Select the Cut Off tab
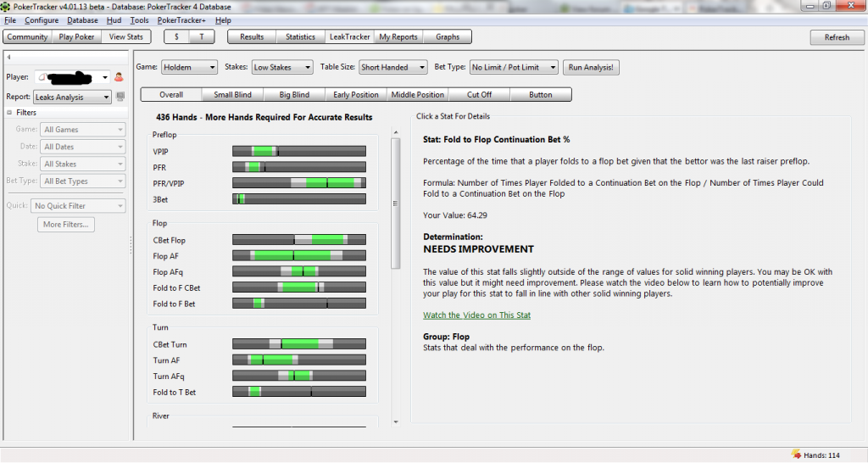 point(479,95)
